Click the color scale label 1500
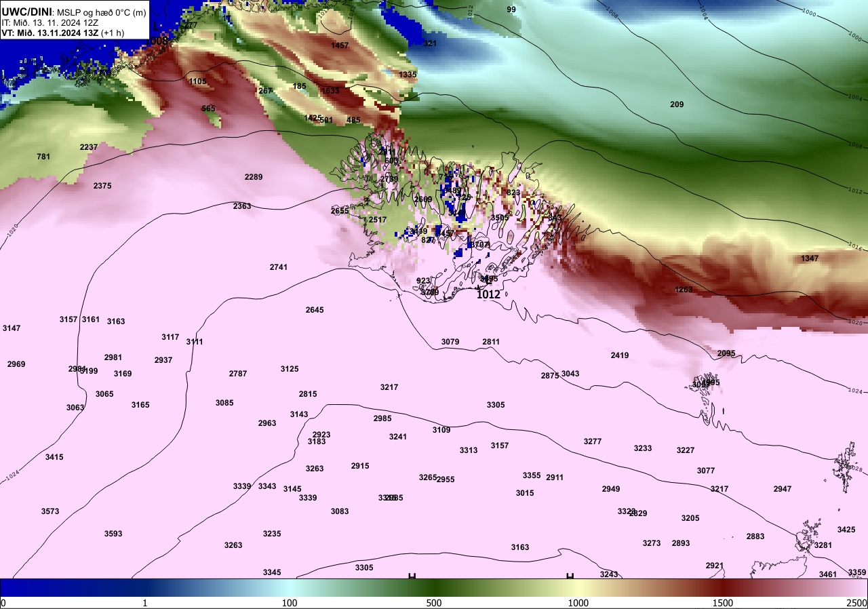 pos(723,603)
